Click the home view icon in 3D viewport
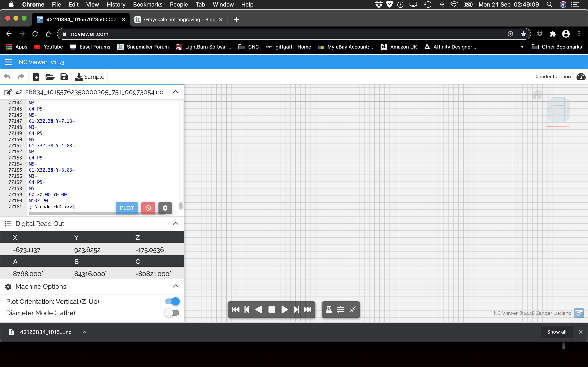This screenshot has height=367, width=588. coord(537,94)
